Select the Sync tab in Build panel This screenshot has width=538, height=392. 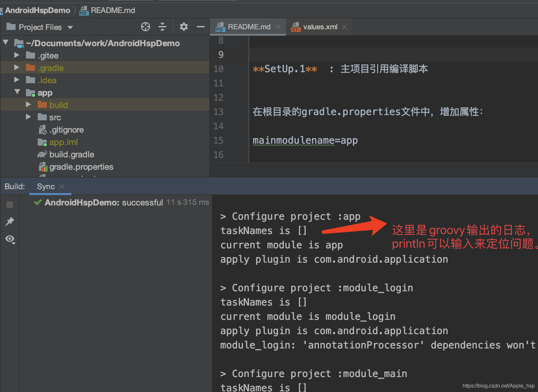pyautogui.click(x=46, y=186)
